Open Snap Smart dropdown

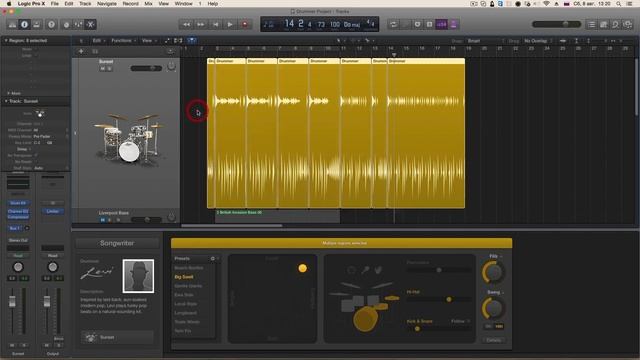coord(485,41)
